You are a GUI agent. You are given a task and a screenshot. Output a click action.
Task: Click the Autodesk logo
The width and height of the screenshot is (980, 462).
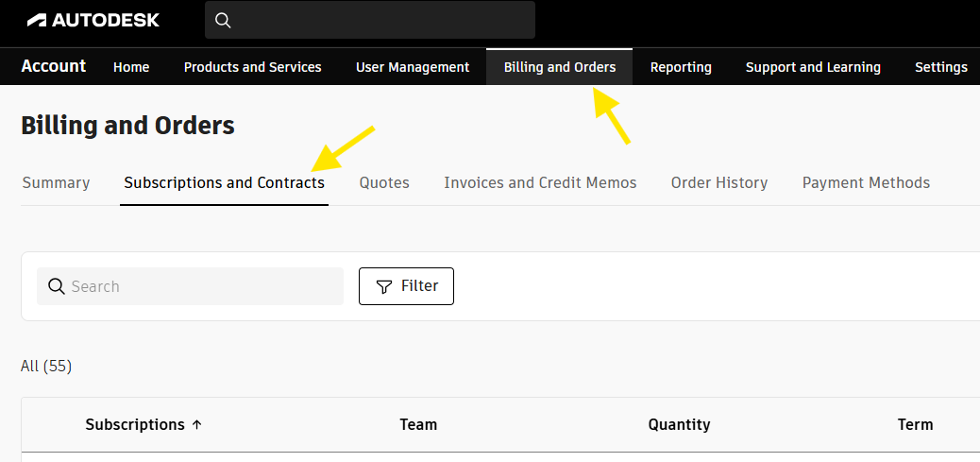click(93, 20)
